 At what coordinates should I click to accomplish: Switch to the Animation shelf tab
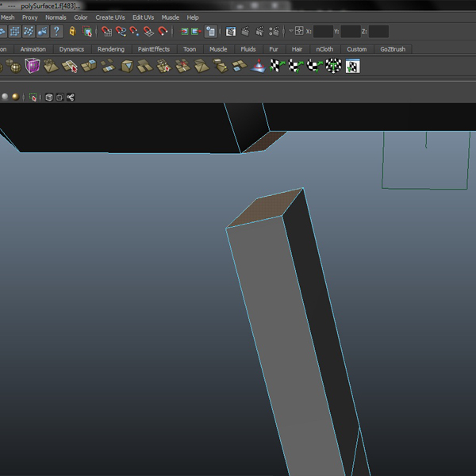[x=33, y=49]
